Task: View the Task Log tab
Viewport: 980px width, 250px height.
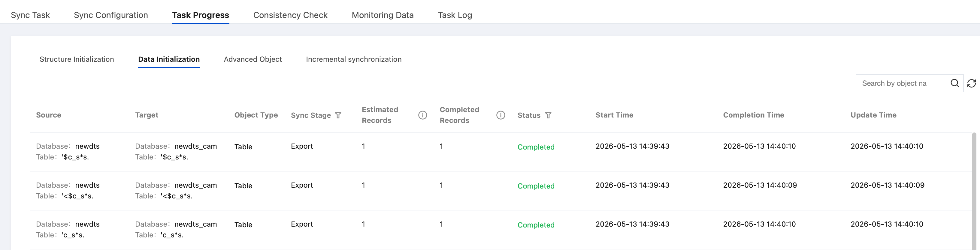Action: 455,15
